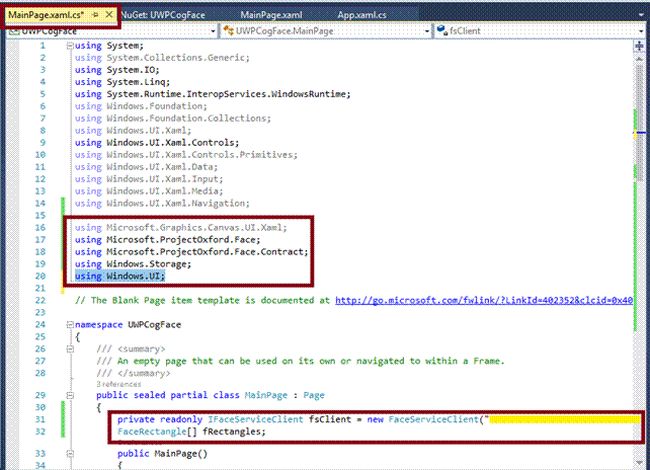Viewport: 650px width, 470px height.
Task: Click 'using Windows.UI.Xaml.Navigation;' line
Action: pyautogui.click(x=162, y=203)
